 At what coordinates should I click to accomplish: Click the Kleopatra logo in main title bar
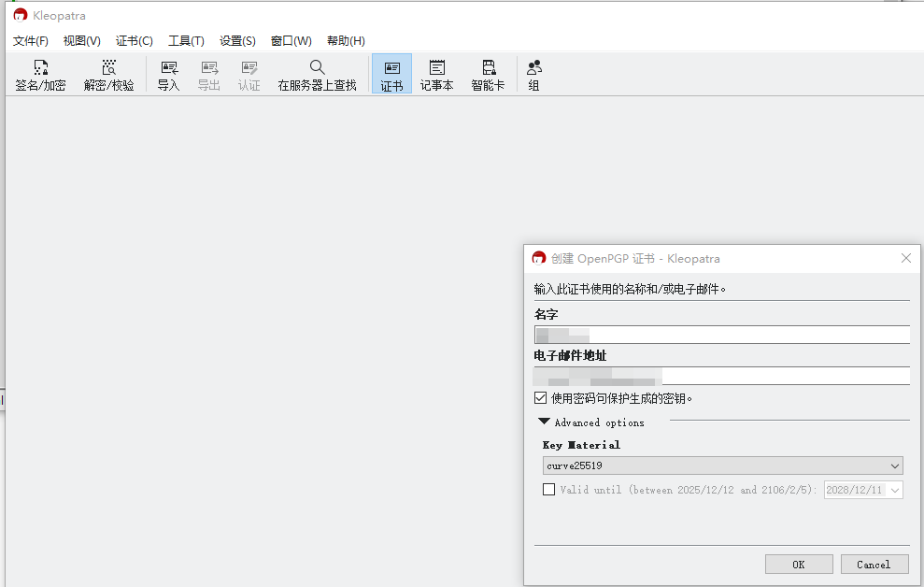coord(20,15)
